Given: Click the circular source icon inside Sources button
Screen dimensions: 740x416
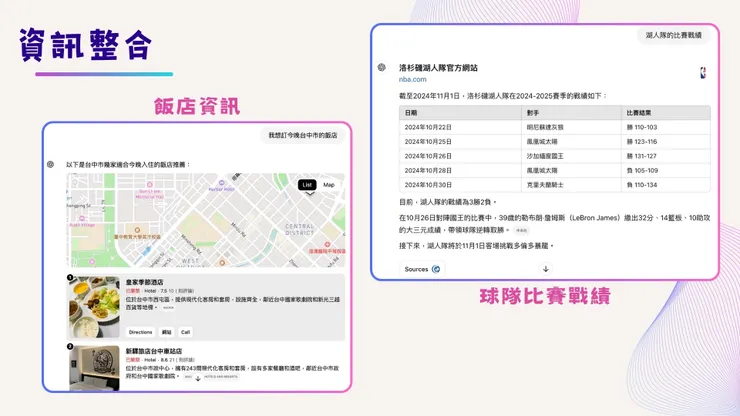Looking at the screenshot, I should point(436,269).
